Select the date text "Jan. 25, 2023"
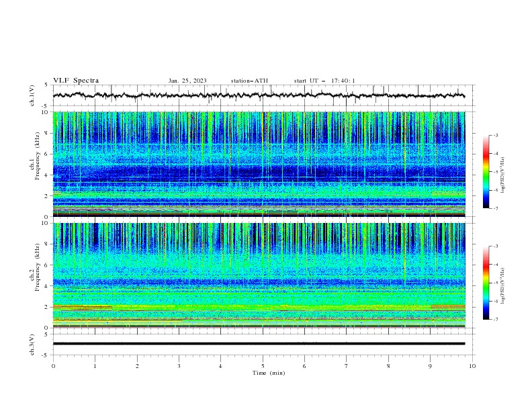This screenshot has width=532, height=411. click(x=187, y=81)
